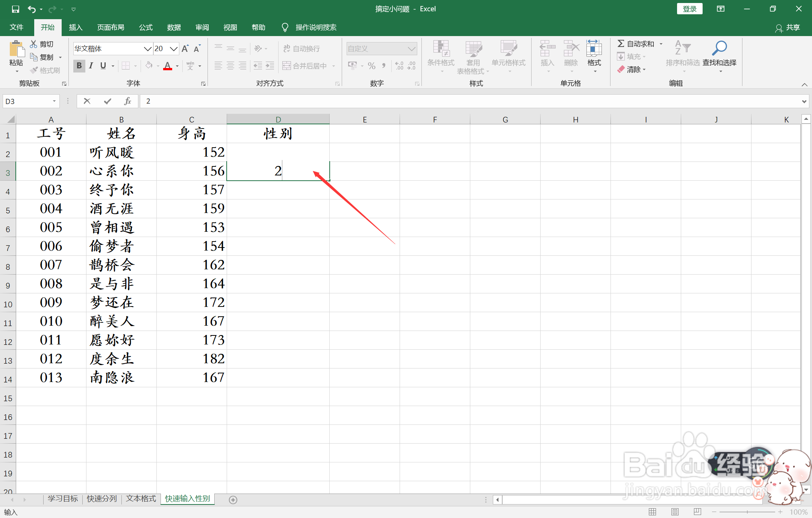Toggle Italic formatting button
The height and width of the screenshot is (518, 812).
[x=91, y=66]
